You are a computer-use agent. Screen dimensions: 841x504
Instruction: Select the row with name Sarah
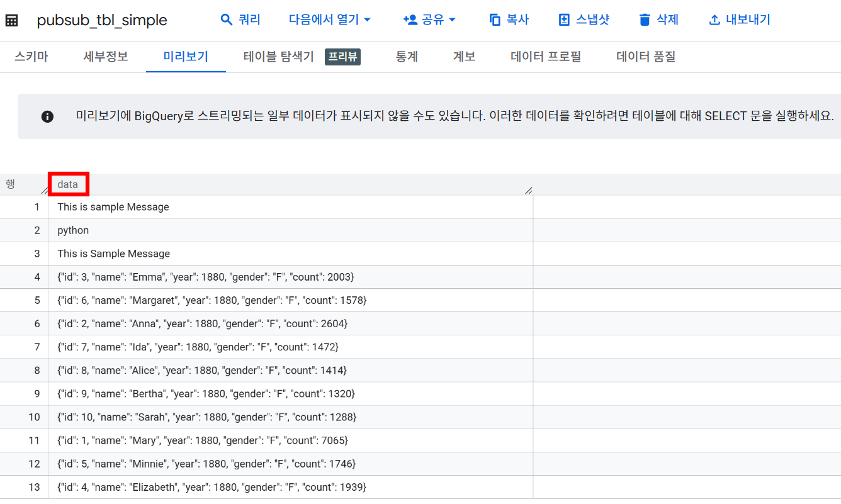[x=420, y=417]
